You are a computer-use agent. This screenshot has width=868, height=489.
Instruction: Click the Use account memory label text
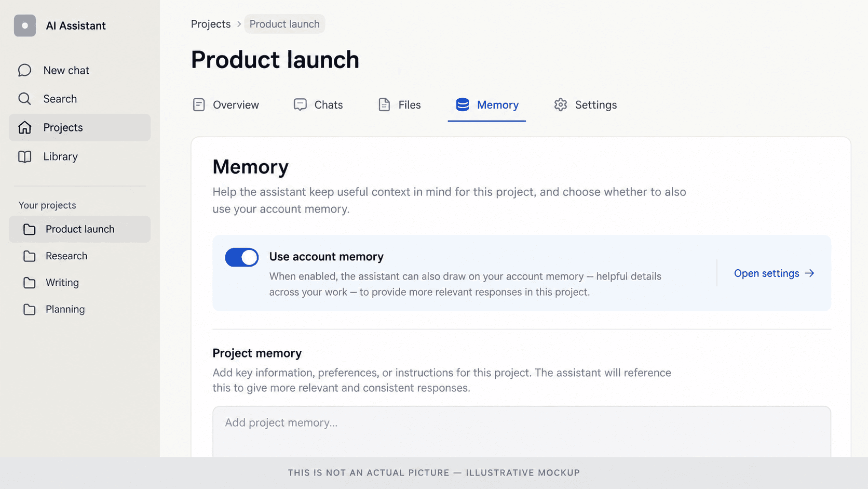[327, 257]
